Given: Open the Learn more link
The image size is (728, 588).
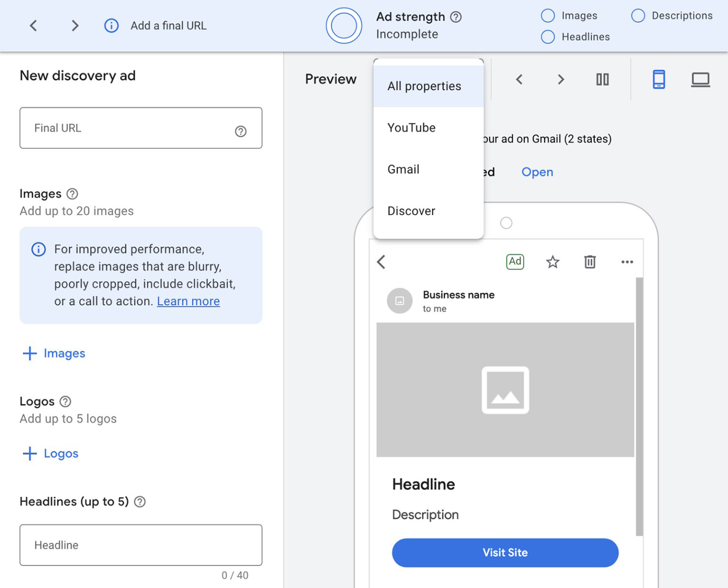Looking at the screenshot, I should 188,301.
